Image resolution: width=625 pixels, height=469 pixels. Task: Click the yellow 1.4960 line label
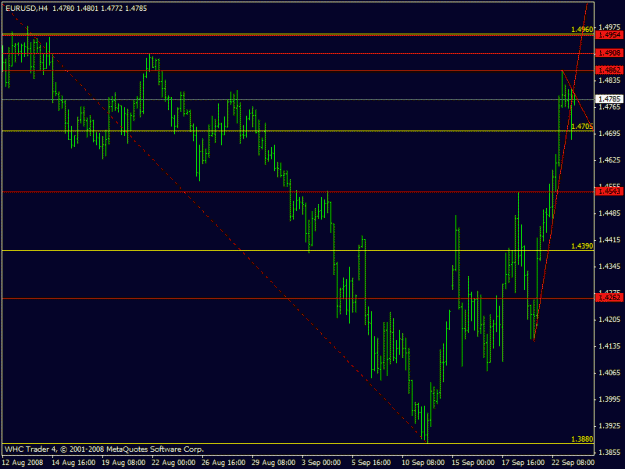click(582, 29)
